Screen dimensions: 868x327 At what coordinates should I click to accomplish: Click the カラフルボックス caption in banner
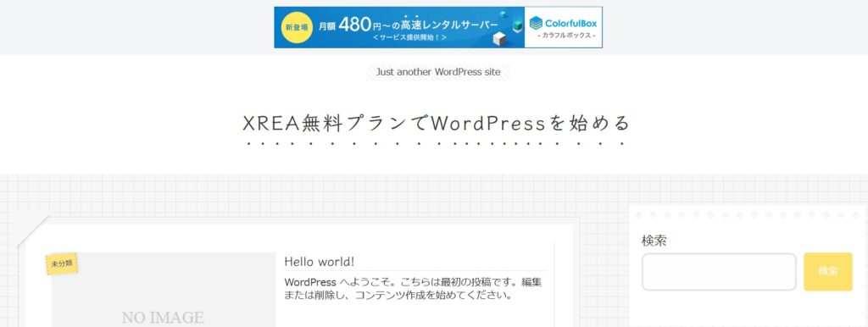click(565, 36)
